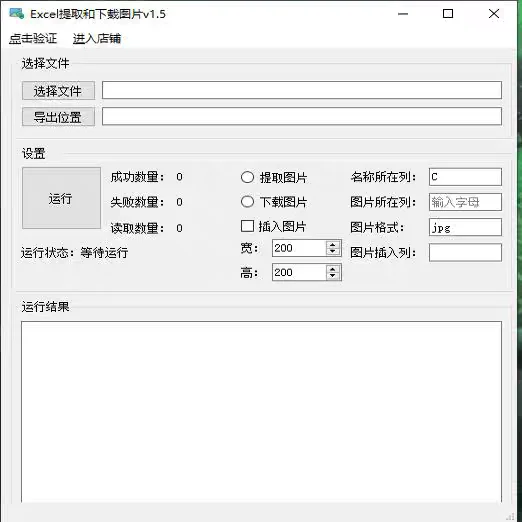The height and width of the screenshot is (522, 522).
Task: Decrease the 高 height value
Action: click(x=332, y=276)
